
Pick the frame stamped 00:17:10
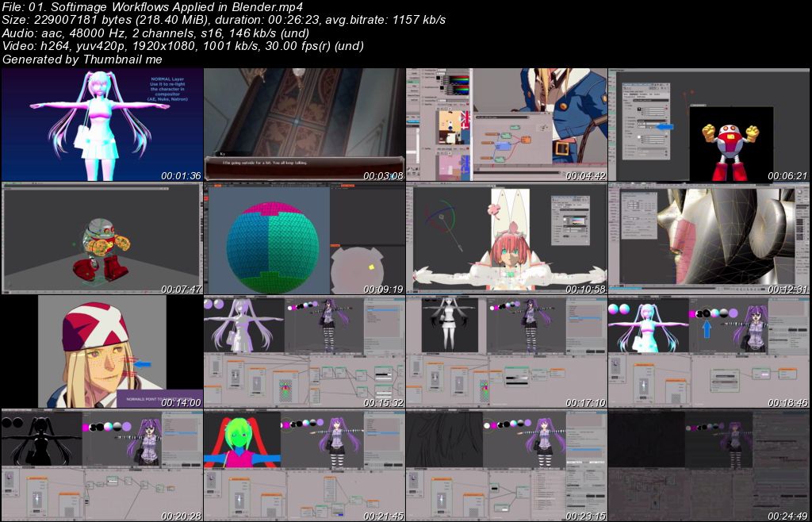507,351
